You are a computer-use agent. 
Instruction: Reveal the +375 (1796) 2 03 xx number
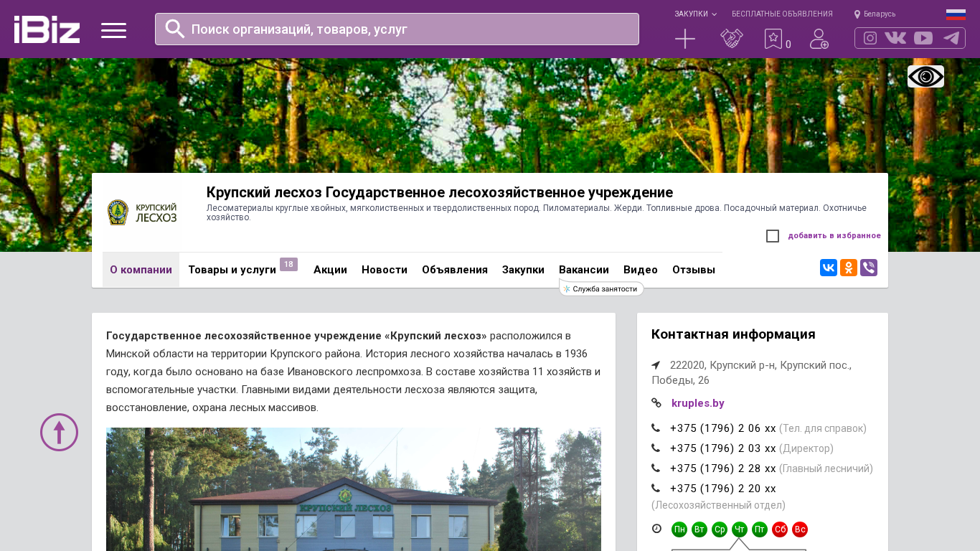[x=723, y=448]
